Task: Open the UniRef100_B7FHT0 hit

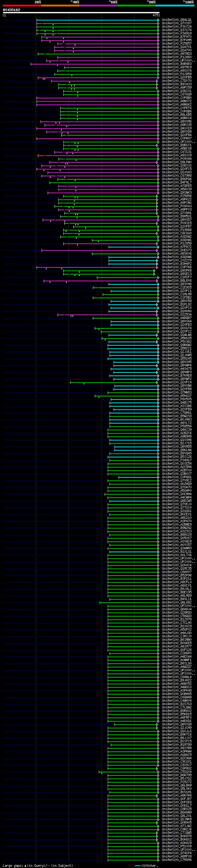Action: click(x=176, y=37)
